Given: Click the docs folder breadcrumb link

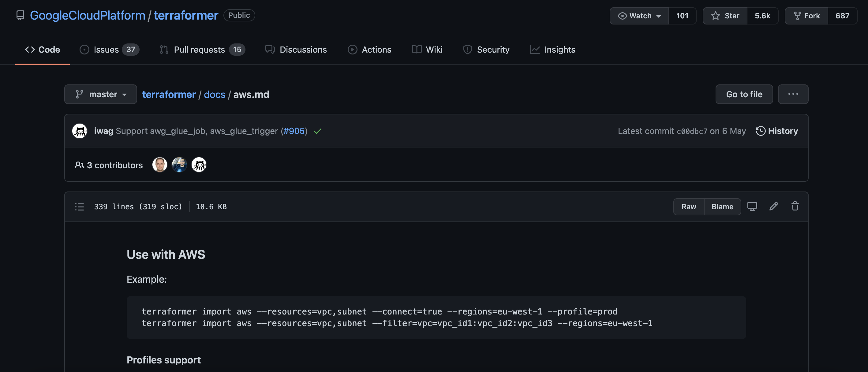Looking at the screenshot, I should [214, 95].
